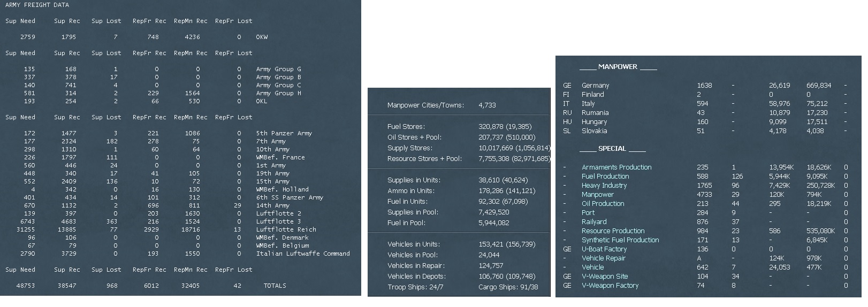Open the Oil Production list
868x307 pixels.
[x=603, y=204]
